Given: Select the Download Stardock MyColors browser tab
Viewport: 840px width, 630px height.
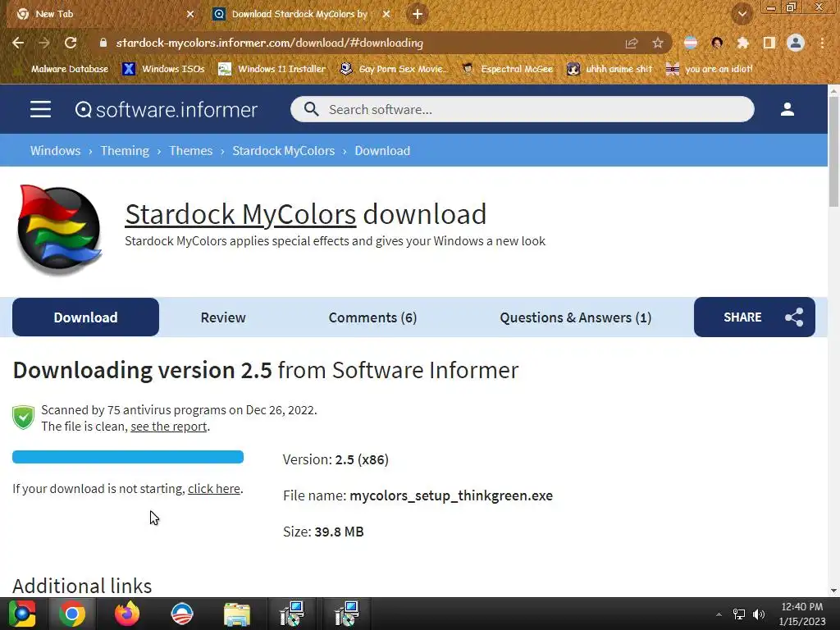Looking at the screenshot, I should [301, 14].
